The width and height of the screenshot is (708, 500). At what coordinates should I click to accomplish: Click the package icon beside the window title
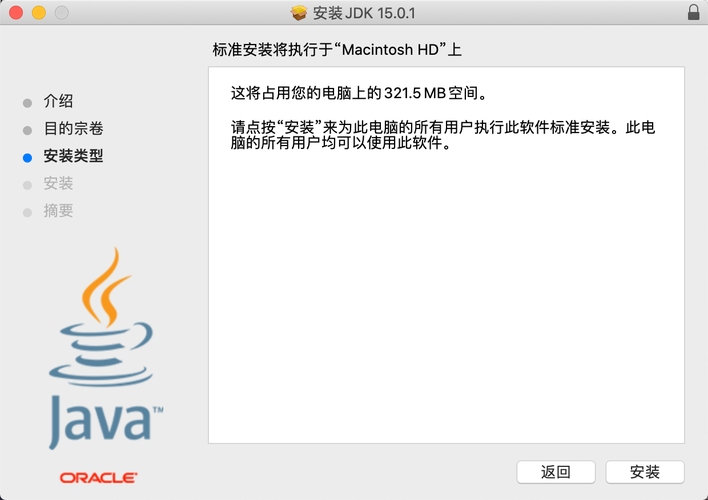tap(298, 13)
